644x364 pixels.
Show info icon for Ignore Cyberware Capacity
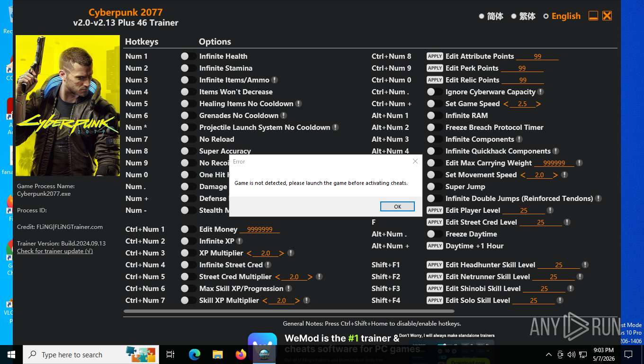(x=541, y=91)
